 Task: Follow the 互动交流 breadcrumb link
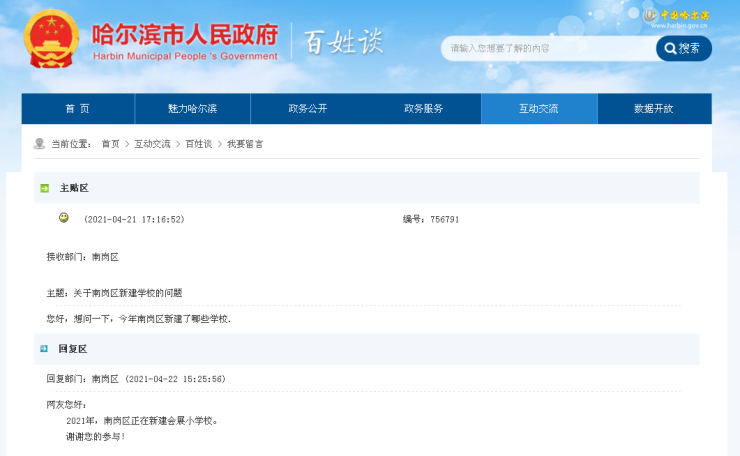pos(152,144)
